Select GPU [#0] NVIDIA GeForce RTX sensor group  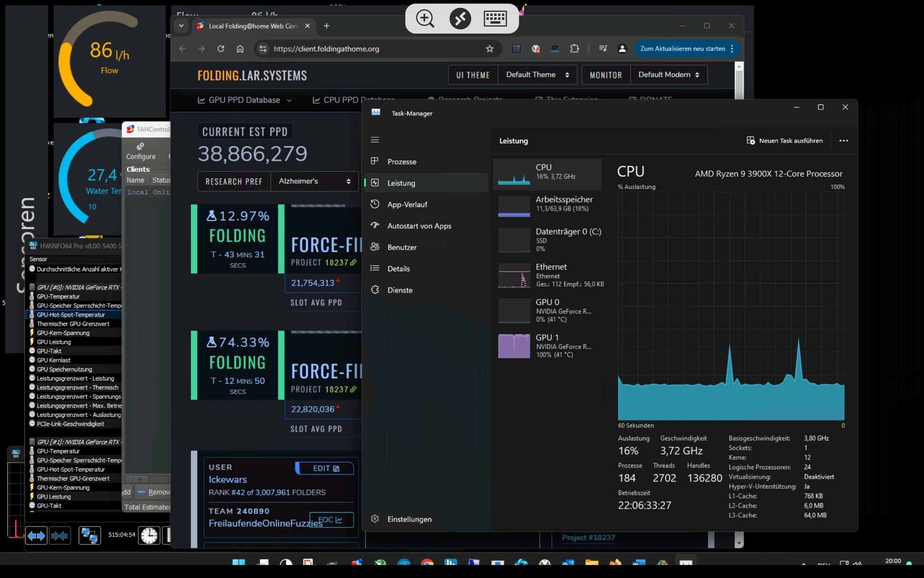click(x=75, y=288)
